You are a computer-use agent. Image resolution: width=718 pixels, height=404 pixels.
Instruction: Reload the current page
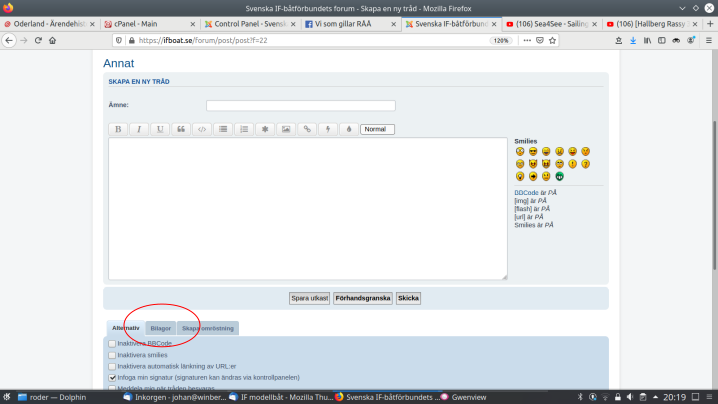pyautogui.click(x=38, y=40)
